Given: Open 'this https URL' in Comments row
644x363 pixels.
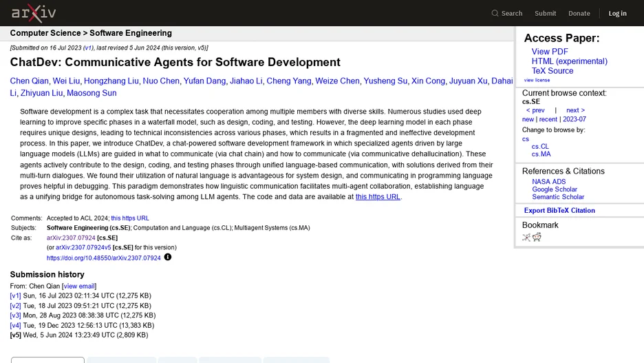Looking at the screenshot, I should 130,218.
